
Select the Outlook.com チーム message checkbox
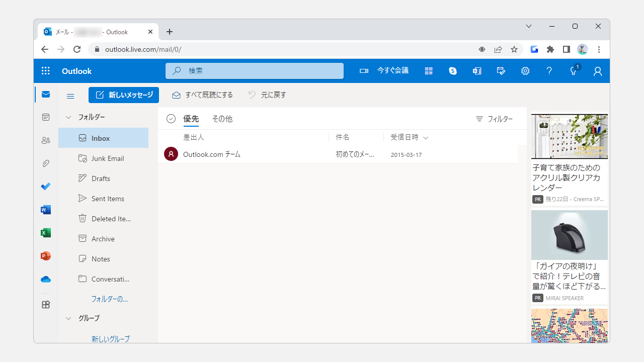(x=171, y=154)
